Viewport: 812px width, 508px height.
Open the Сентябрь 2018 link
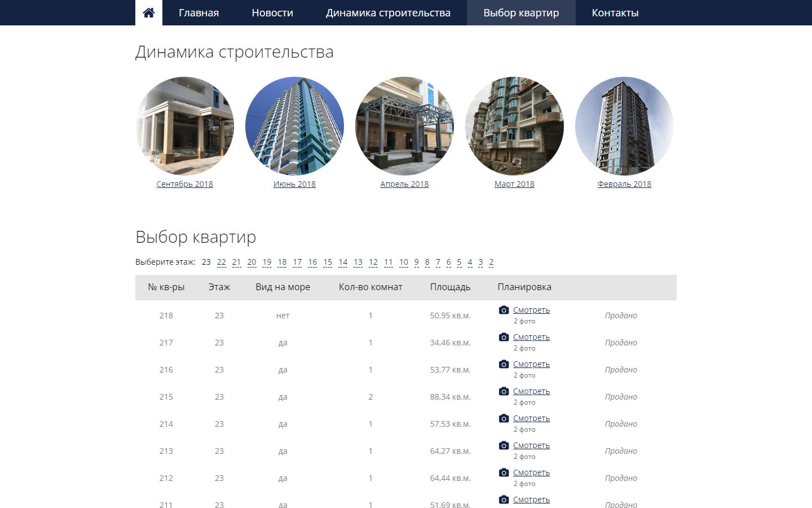point(184,184)
